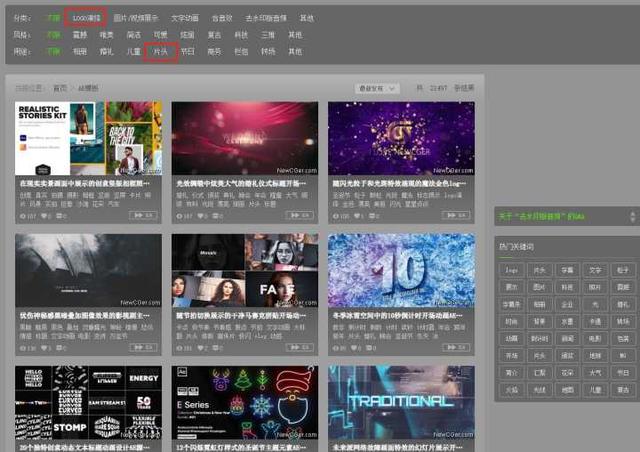The height and width of the screenshot is (452, 640).
Task: Open the purple gold particle logo thumbnail
Action: point(401,138)
